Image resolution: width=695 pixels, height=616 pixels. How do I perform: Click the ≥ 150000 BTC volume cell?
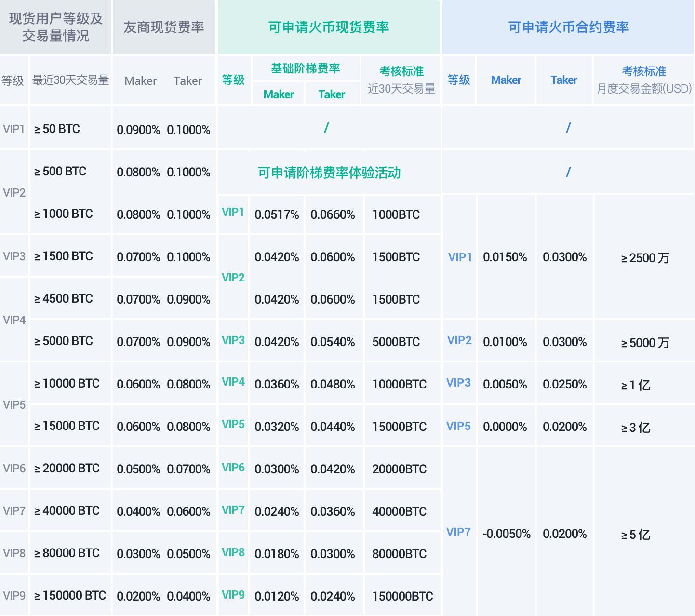pos(70,595)
